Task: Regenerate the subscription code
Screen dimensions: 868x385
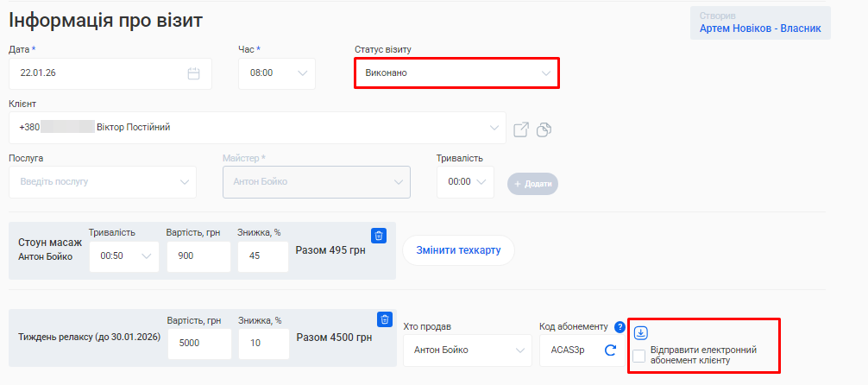Action: tap(610, 350)
